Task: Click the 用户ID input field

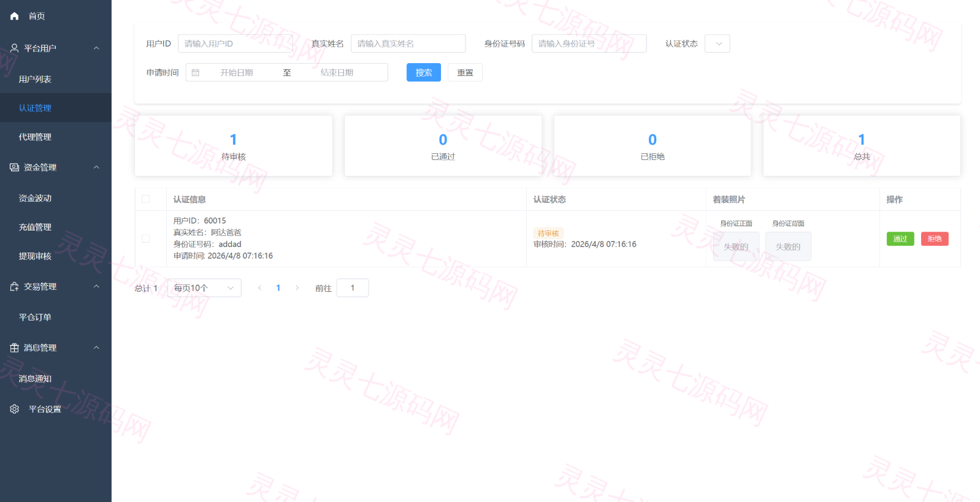Action: point(235,44)
